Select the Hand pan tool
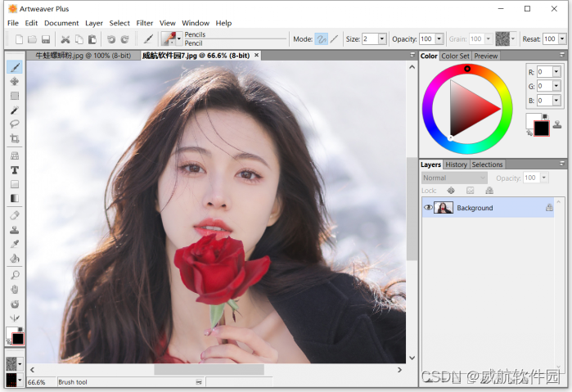 15,290
